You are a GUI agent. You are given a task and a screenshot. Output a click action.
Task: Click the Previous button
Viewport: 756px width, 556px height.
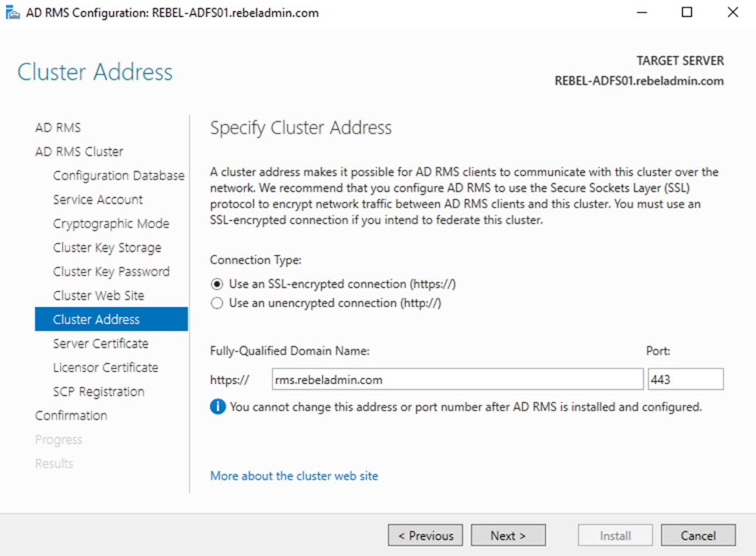click(425, 535)
